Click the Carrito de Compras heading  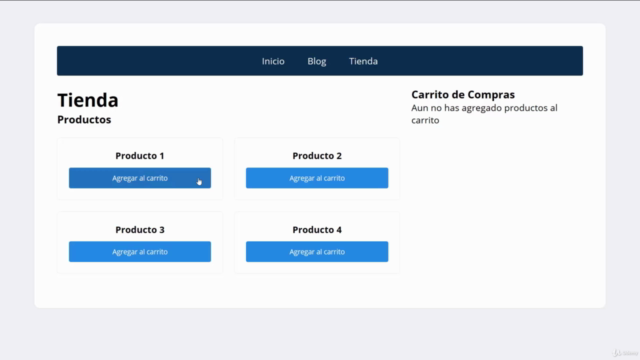(463, 95)
